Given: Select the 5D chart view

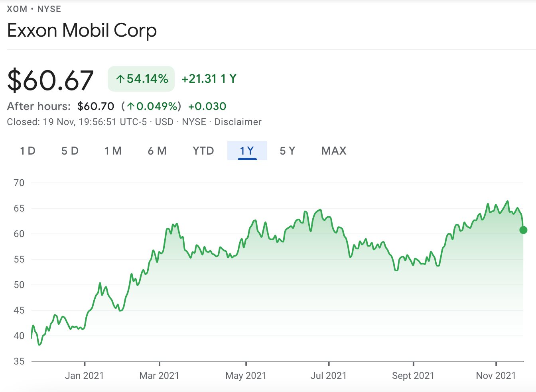Looking at the screenshot, I should [x=70, y=151].
